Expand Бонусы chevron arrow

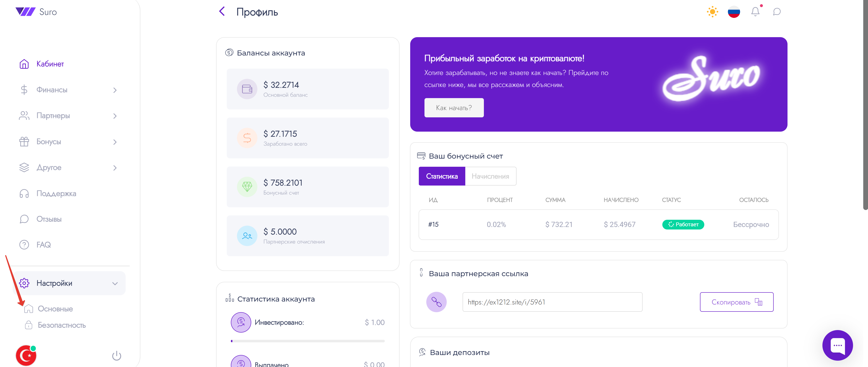pyautogui.click(x=115, y=142)
